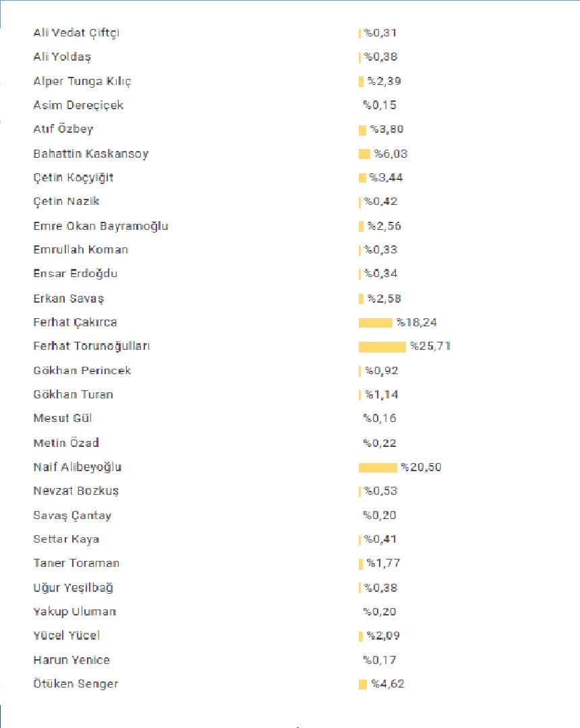Click the Emre Okan Bayramoğlu name
The width and height of the screenshot is (580, 728).
[x=100, y=226]
